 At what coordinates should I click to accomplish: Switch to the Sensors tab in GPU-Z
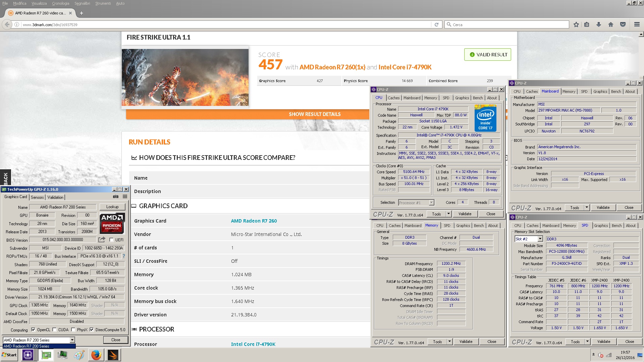coord(37,197)
